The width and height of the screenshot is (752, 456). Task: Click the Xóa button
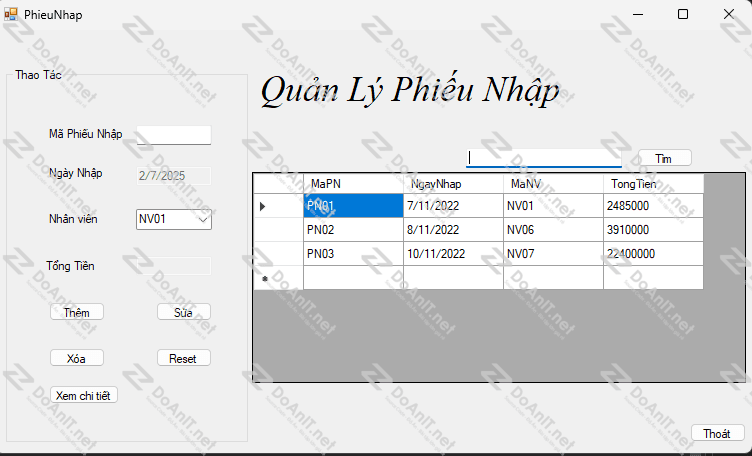point(77,358)
